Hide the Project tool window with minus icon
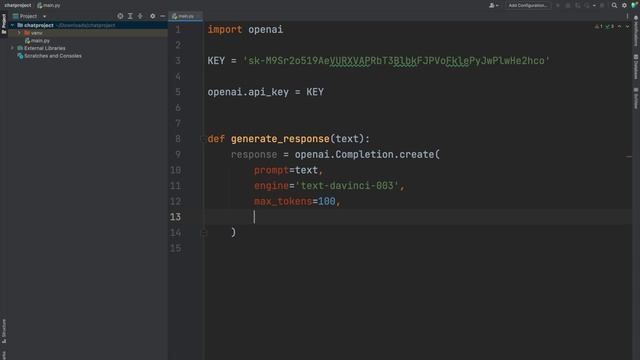The image size is (640, 360). coord(162,16)
